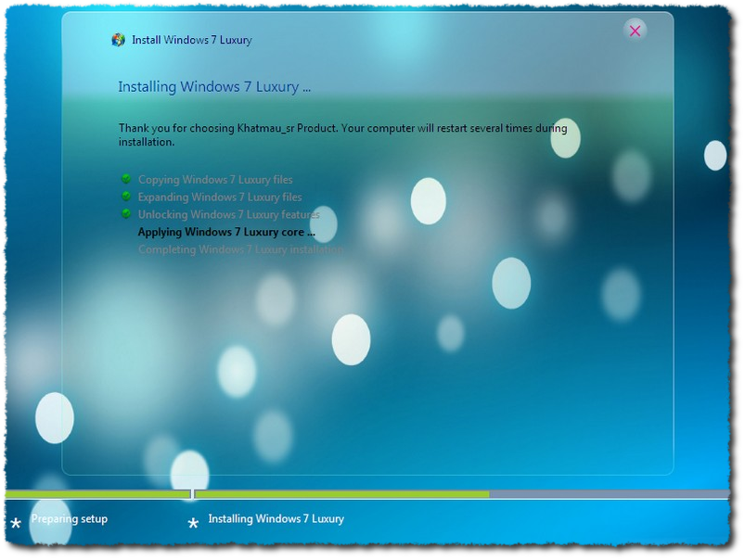Image resolution: width=745 pixels, height=560 pixels.
Task: Click the installation progress bar
Action: (x=461, y=494)
